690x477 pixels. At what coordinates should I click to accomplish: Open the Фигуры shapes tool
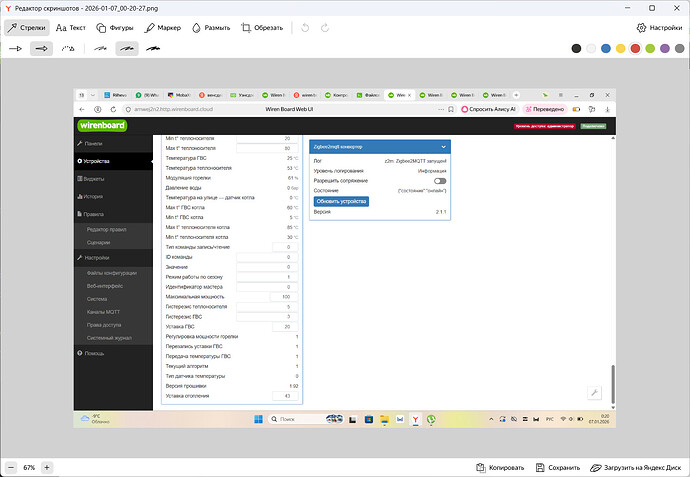coord(114,28)
